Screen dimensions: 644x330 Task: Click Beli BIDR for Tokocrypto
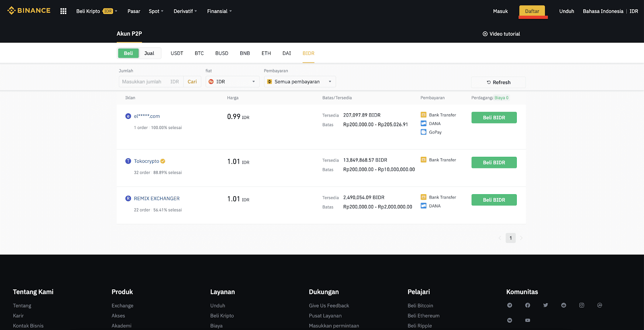pyautogui.click(x=494, y=162)
